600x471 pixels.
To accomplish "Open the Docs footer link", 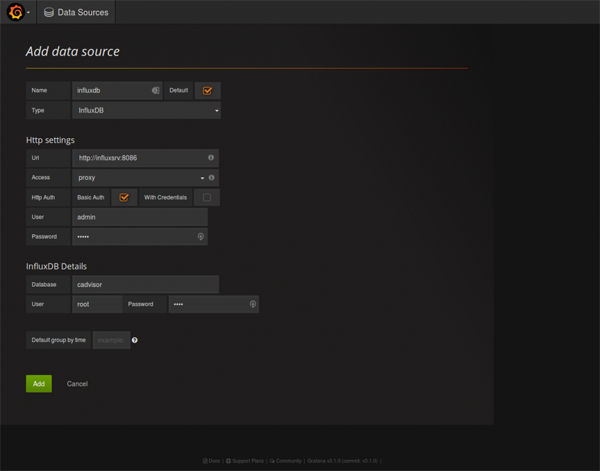I will pos(212,461).
